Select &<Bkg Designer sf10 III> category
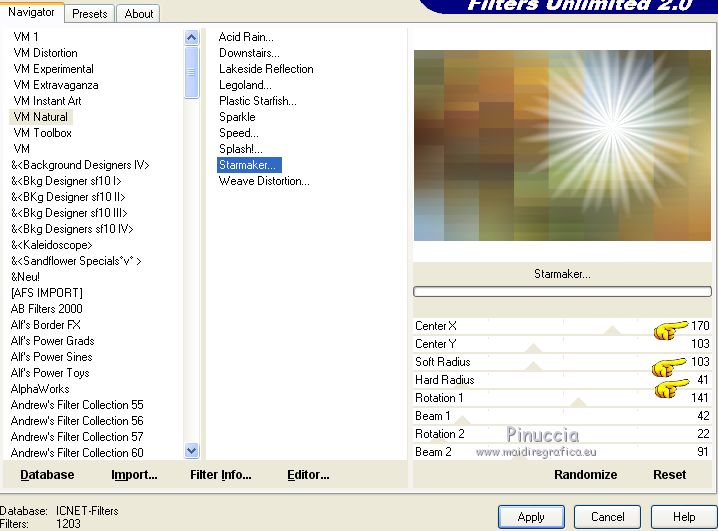The image size is (718, 531). [69, 213]
